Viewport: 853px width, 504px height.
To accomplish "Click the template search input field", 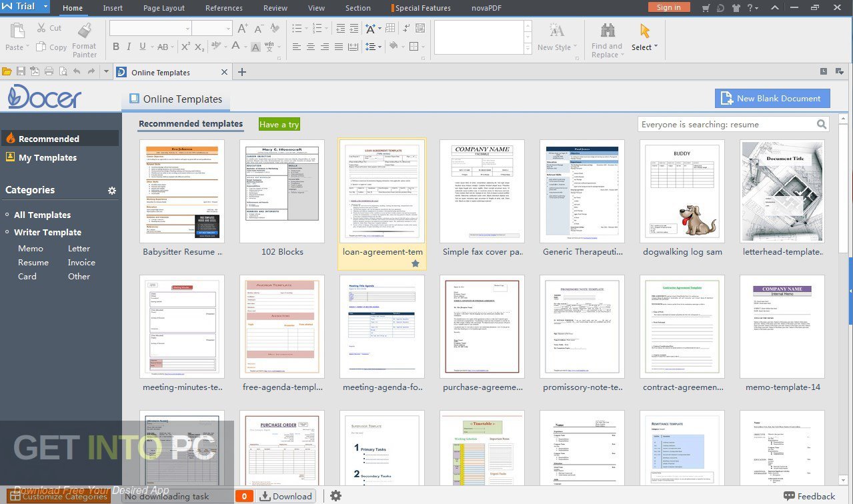I will pyautogui.click(x=726, y=125).
